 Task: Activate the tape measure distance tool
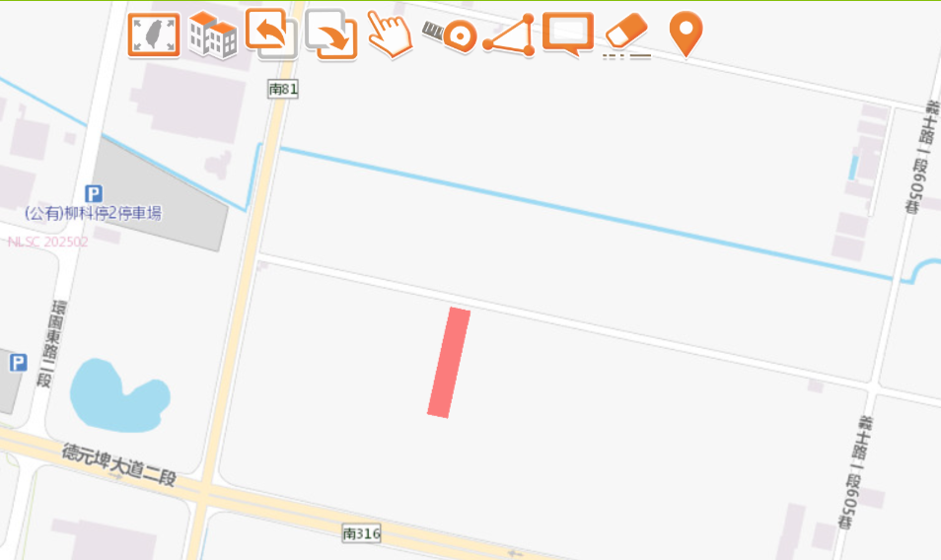[450, 35]
